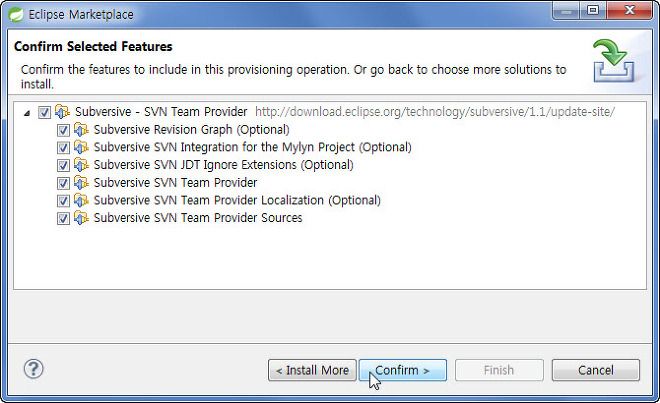660x403 pixels.
Task: Click the subversive update-site URL text
Action: (x=435, y=112)
